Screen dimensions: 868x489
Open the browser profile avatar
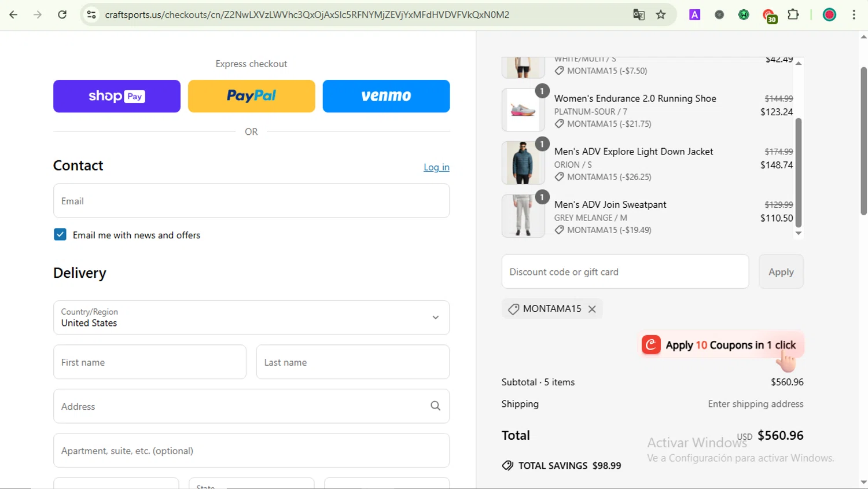tap(829, 14)
